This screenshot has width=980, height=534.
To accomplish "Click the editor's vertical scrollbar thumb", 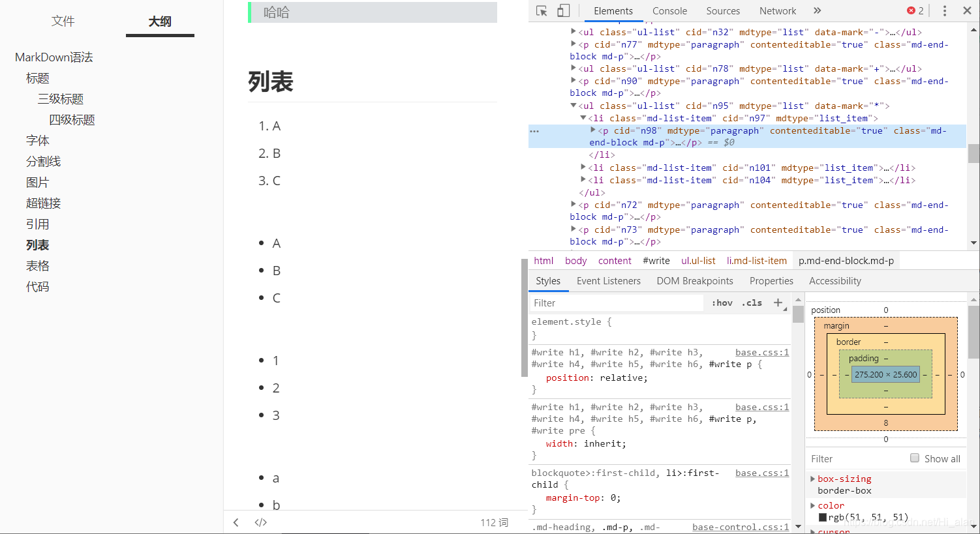I will pyautogui.click(x=524, y=318).
